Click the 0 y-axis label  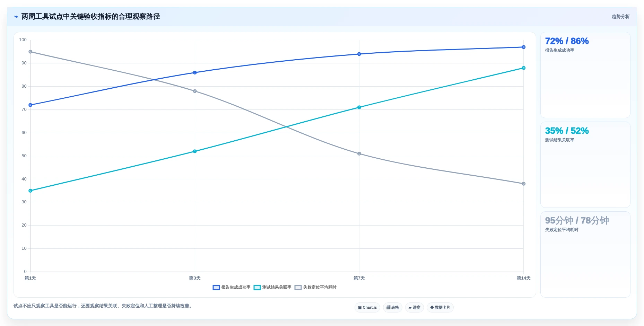(25, 272)
